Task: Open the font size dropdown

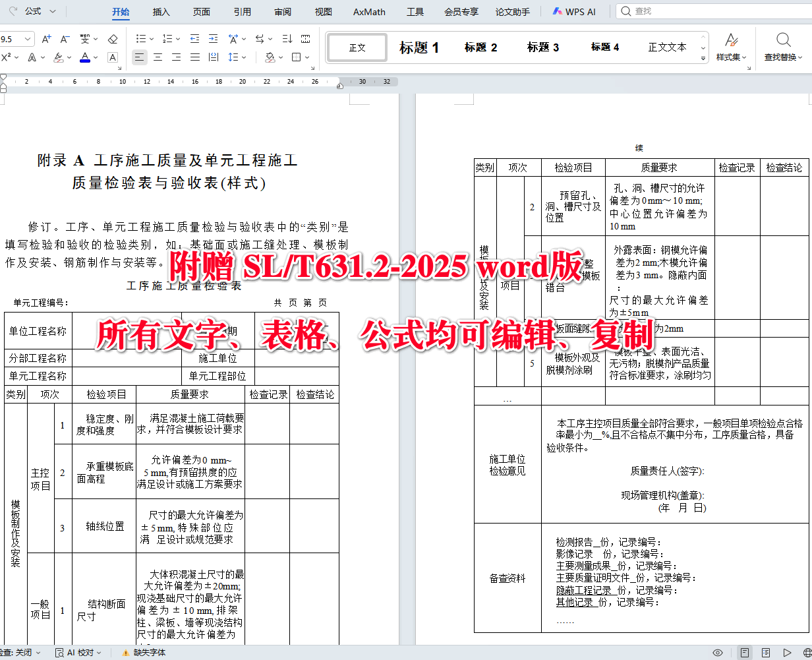Action: tap(28, 40)
